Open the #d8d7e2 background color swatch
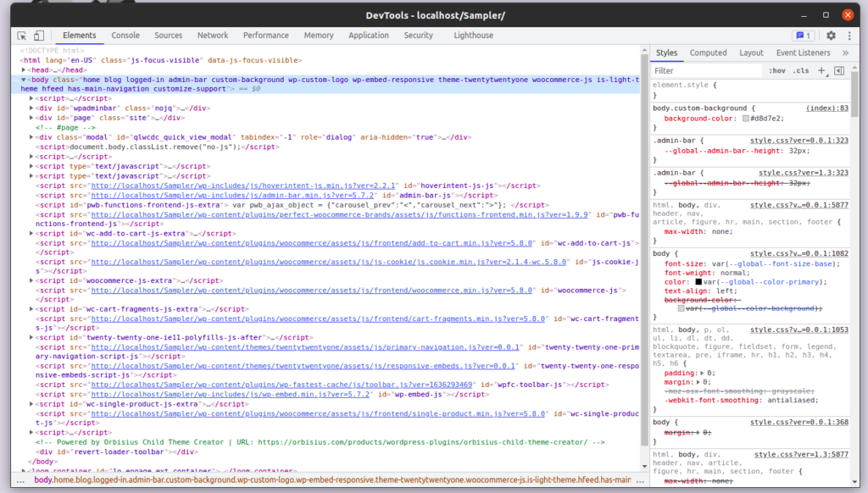This screenshot has width=868, height=493. (x=746, y=119)
